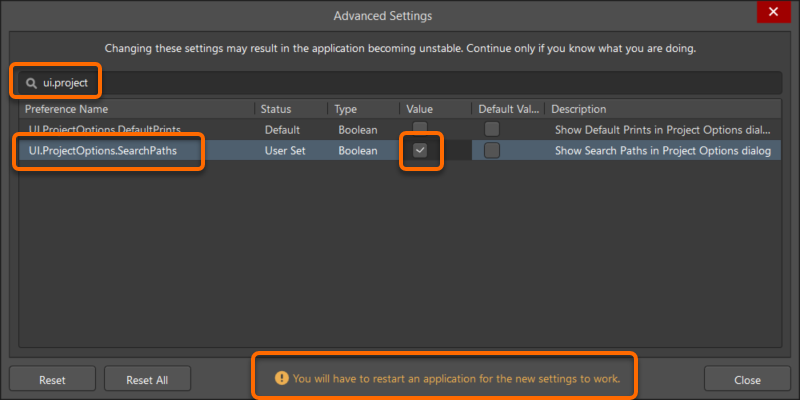The height and width of the screenshot is (400, 800).
Task: Click the Default Value column header
Action: point(508,108)
